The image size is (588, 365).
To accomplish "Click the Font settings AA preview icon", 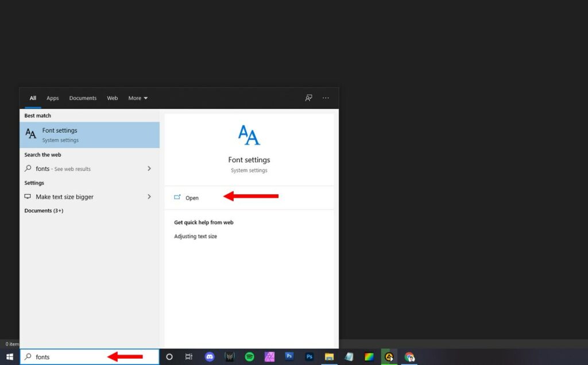I will (249, 134).
